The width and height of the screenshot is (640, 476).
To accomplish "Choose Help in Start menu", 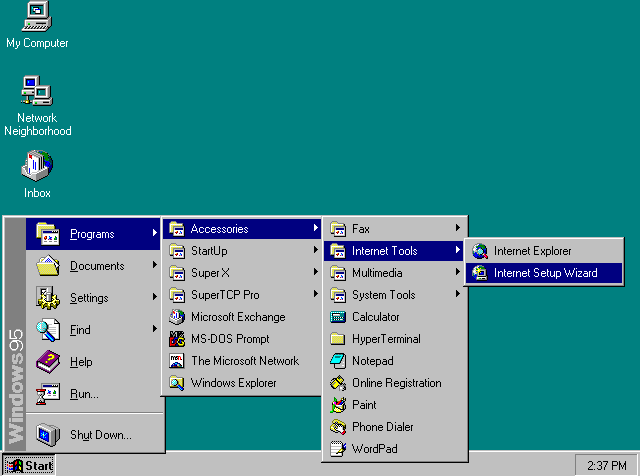I will pyautogui.click(x=93, y=362).
